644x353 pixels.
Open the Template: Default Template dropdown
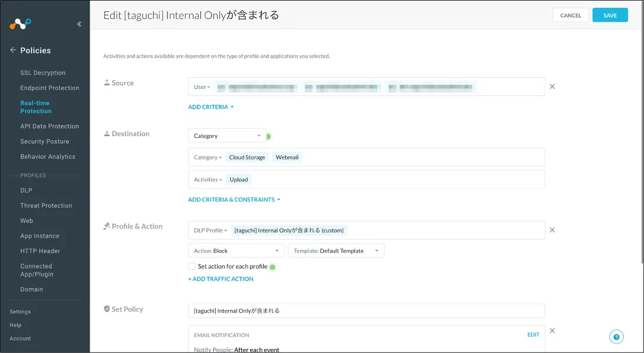[336, 250]
